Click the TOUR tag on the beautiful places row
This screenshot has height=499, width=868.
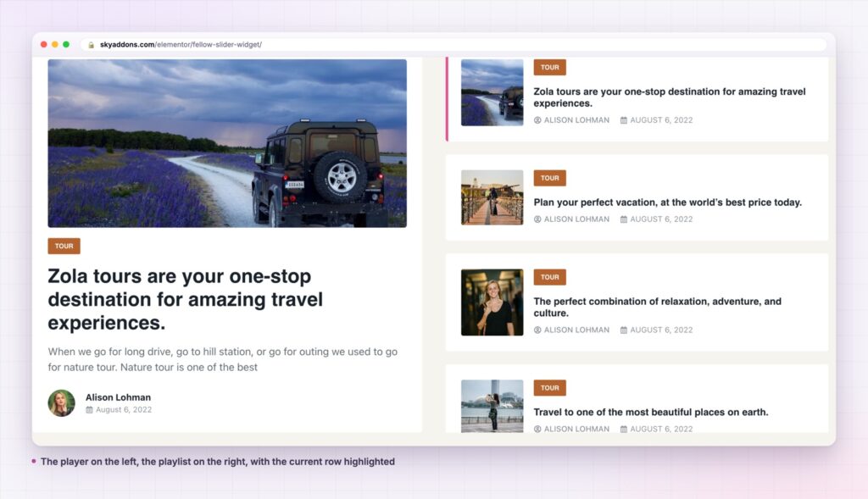pos(549,388)
